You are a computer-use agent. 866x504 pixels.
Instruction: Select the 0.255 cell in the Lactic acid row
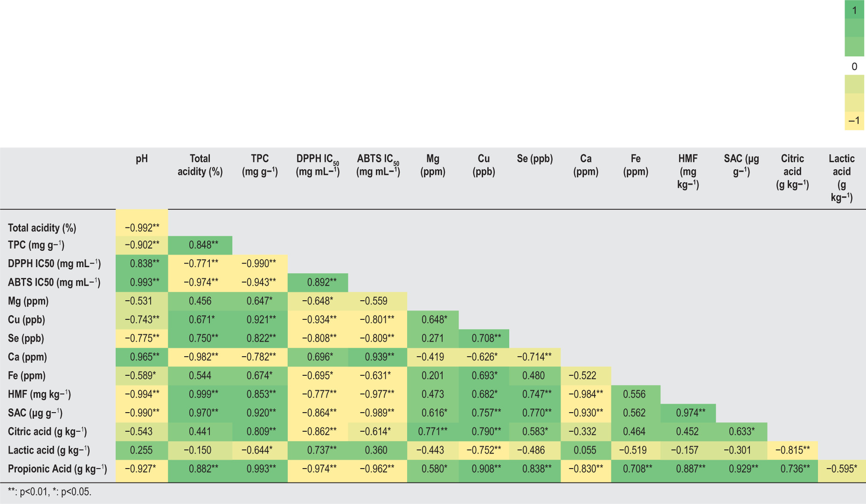pyautogui.click(x=141, y=450)
